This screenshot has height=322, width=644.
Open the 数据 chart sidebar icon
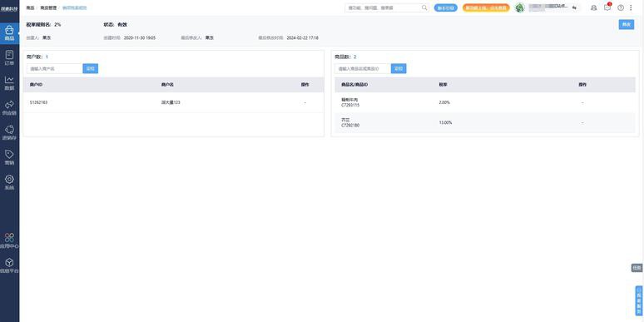pyautogui.click(x=9, y=82)
